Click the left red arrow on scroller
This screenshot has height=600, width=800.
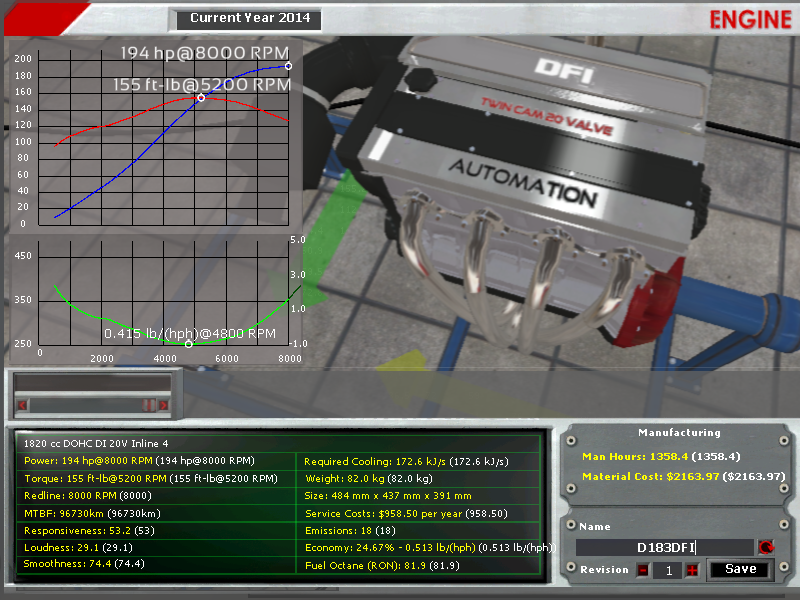[x=23, y=405]
